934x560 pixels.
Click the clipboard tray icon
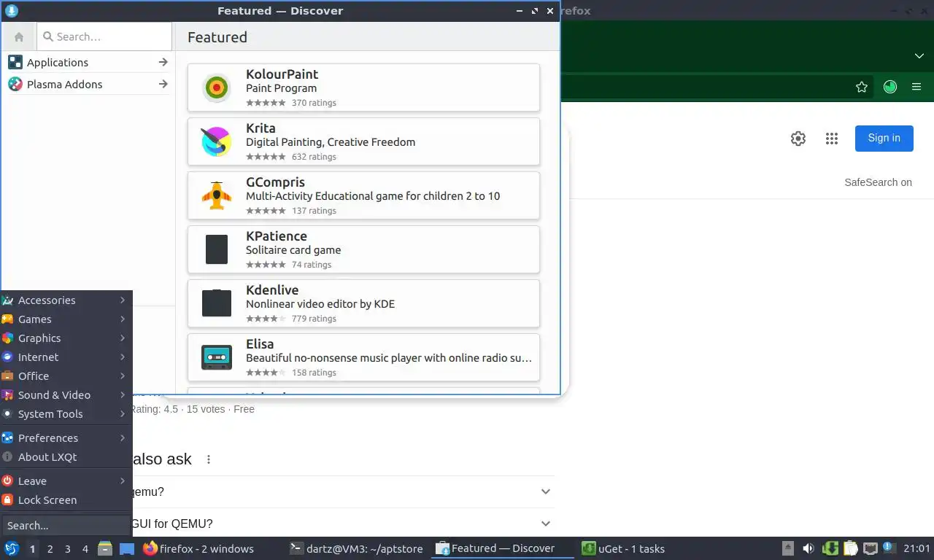(850, 548)
